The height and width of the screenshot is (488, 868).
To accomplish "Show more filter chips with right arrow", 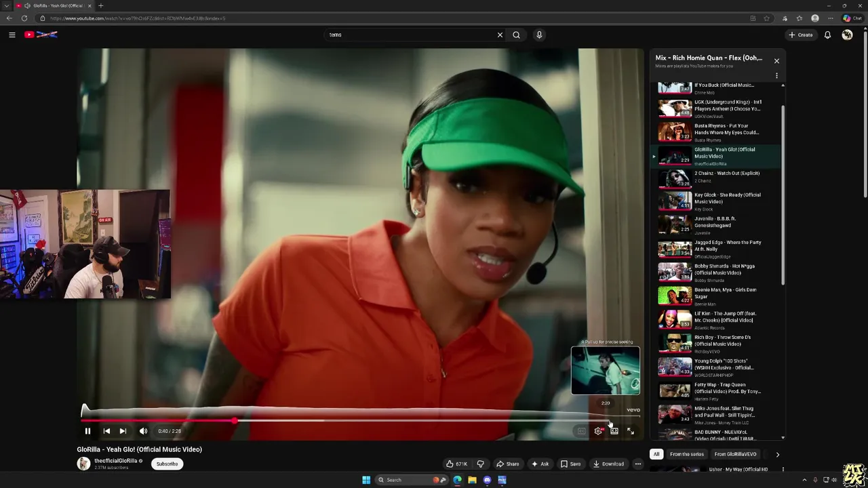I will (x=777, y=454).
